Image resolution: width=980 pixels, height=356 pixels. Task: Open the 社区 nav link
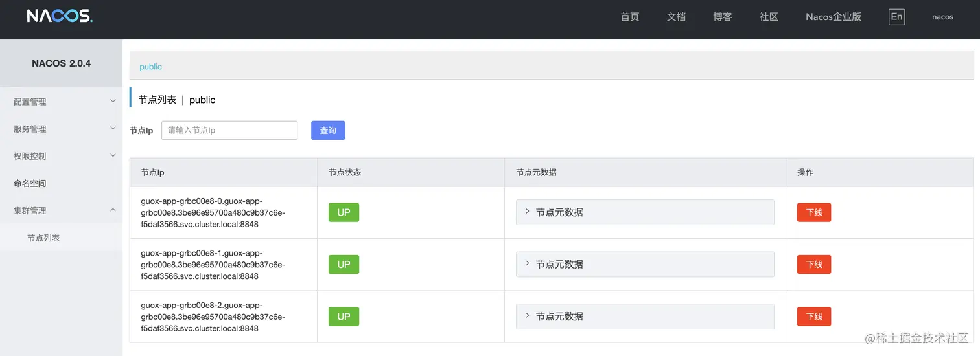pyautogui.click(x=769, y=17)
